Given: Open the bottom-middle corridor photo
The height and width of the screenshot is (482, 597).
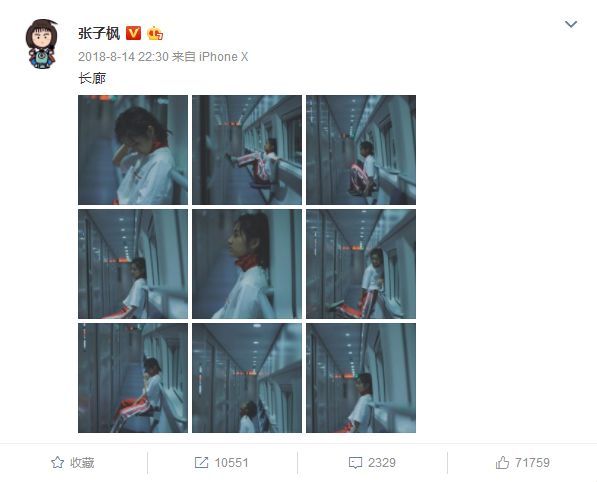Looking at the screenshot, I should tap(247, 378).
